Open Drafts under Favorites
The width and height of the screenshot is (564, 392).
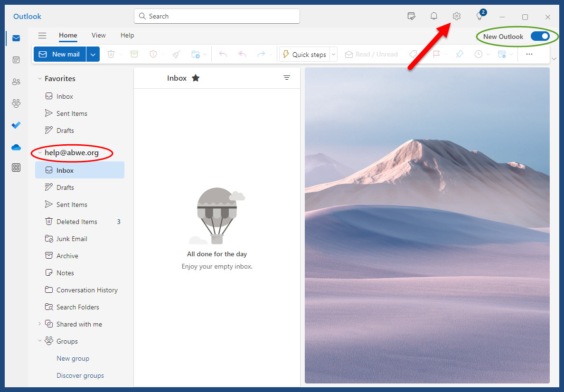point(80,131)
